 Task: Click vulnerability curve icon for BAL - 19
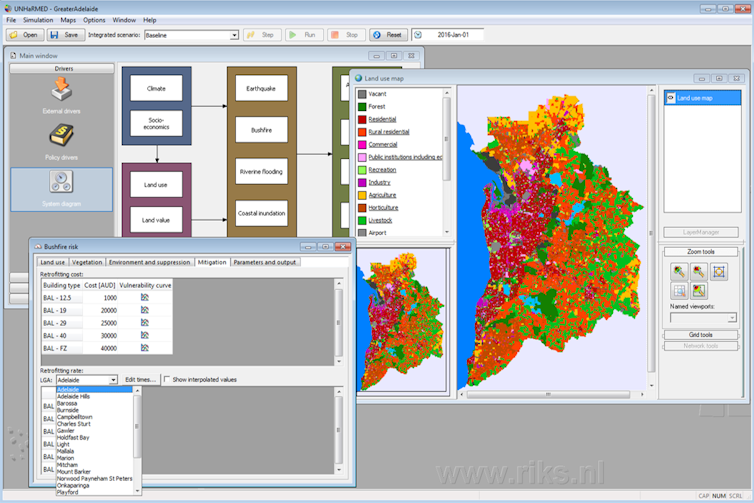145,310
